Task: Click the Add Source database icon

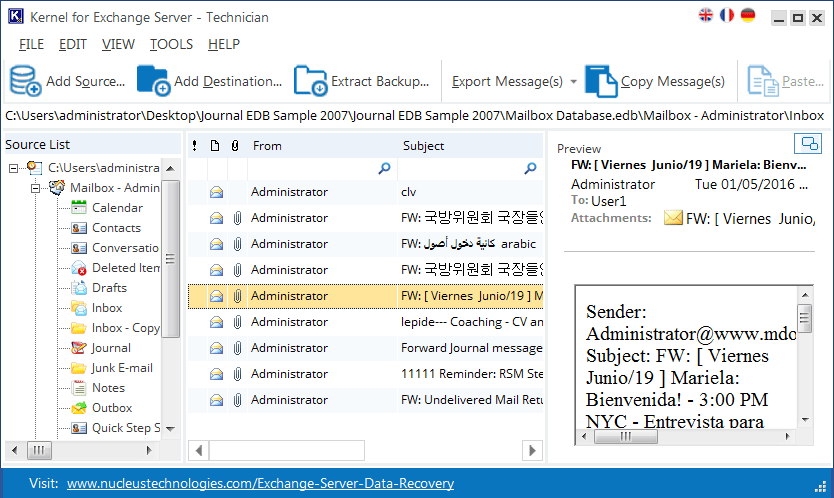Action: pyautogui.click(x=25, y=80)
